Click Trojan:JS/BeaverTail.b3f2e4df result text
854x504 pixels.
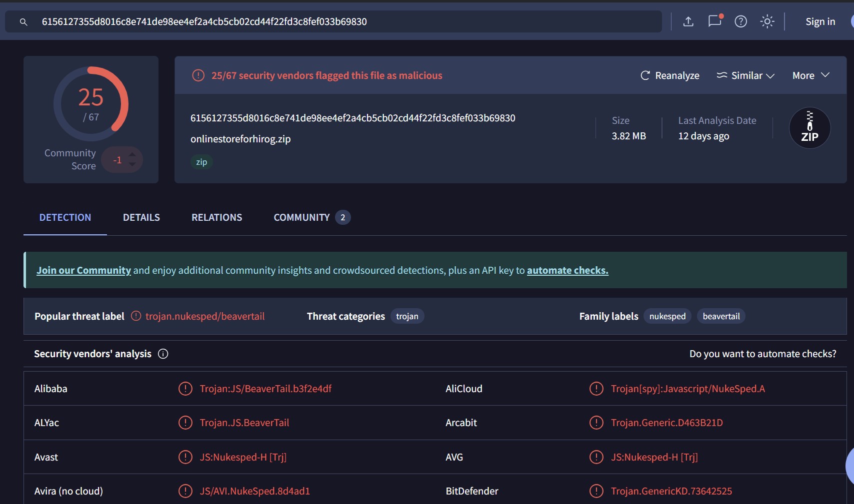265,389
